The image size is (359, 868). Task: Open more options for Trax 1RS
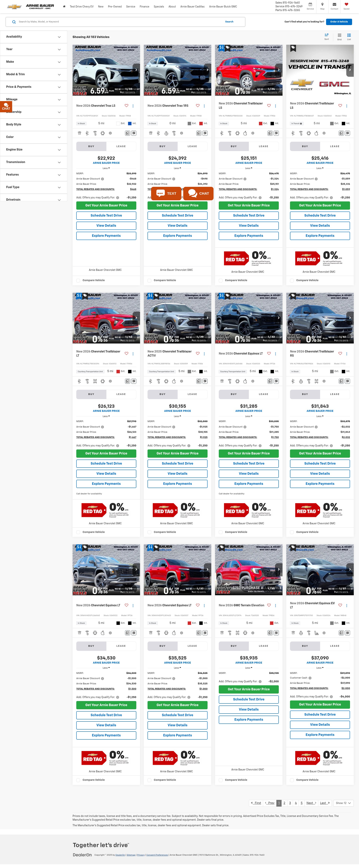pyautogui.click(x=204, y=106)
